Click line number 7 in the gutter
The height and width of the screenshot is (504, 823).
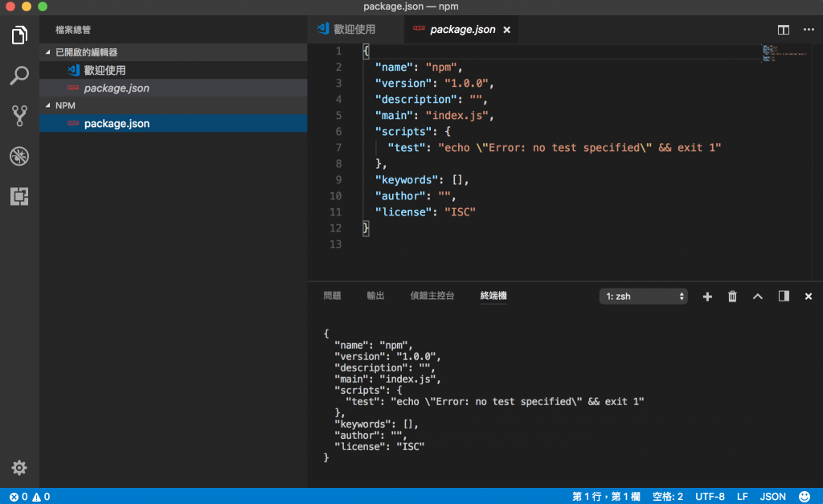click(x=338, y=148)
